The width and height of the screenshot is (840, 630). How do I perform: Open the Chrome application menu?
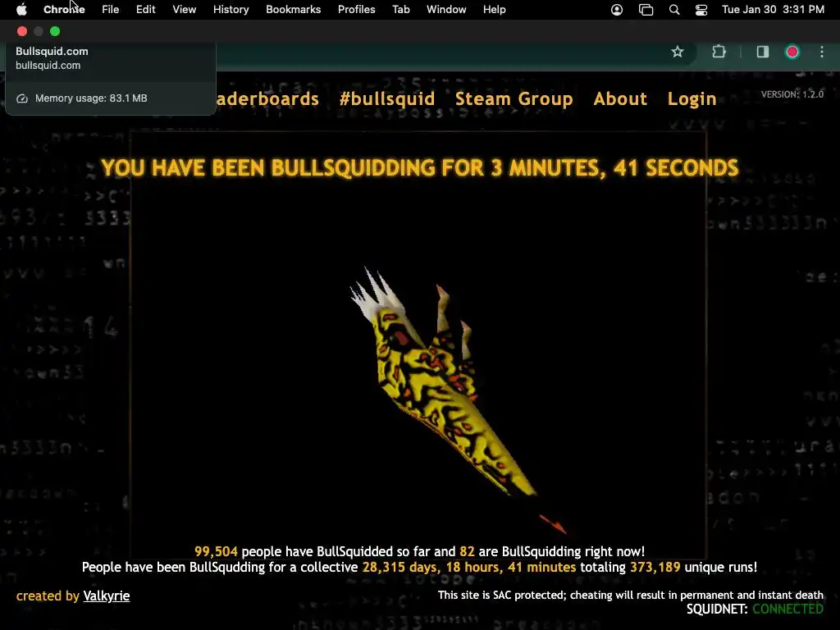point(64,10)
